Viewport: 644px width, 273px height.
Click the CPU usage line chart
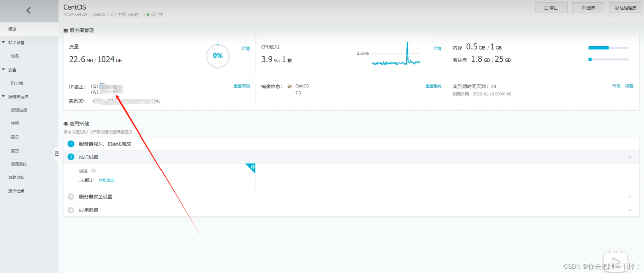click(x=395, y=55)
